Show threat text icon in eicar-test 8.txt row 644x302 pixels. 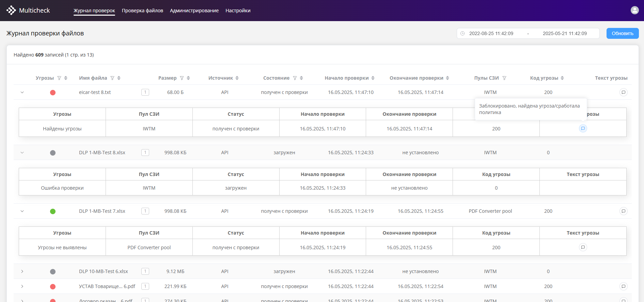623,92
